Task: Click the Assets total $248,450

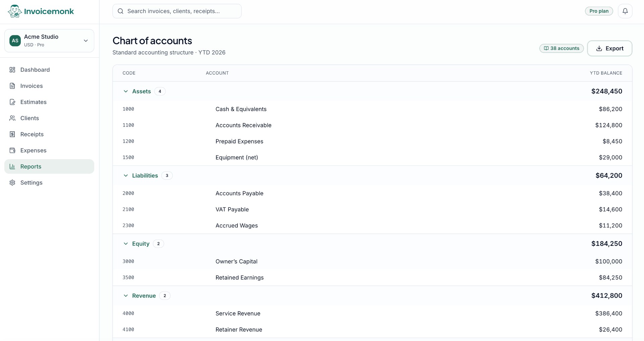Action: (606, 91)
